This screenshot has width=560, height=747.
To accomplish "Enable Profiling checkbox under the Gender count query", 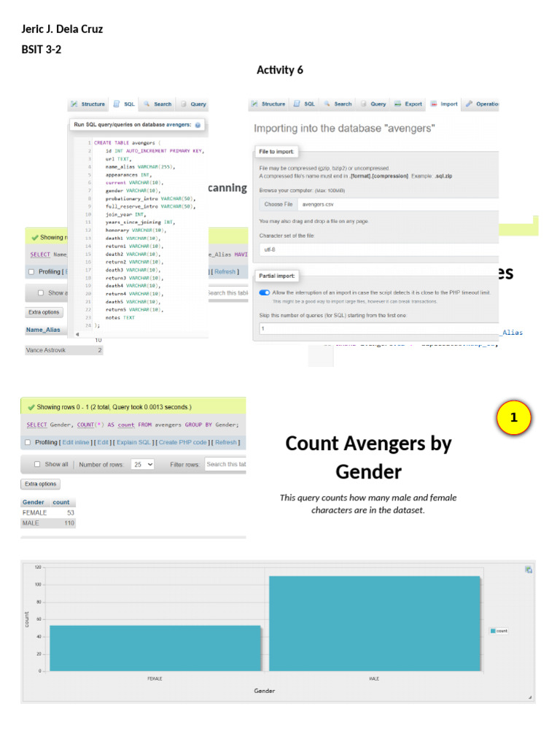I will point(28,442).
